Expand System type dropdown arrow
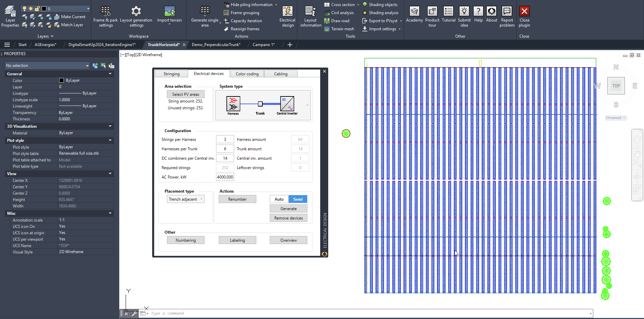The width and height of the screenshot is (644, 319). click(307, 105)
